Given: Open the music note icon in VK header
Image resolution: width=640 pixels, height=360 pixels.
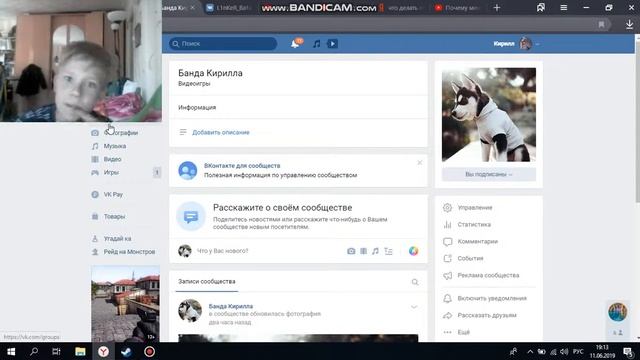Looking at the screenshot, I should 316,44.
